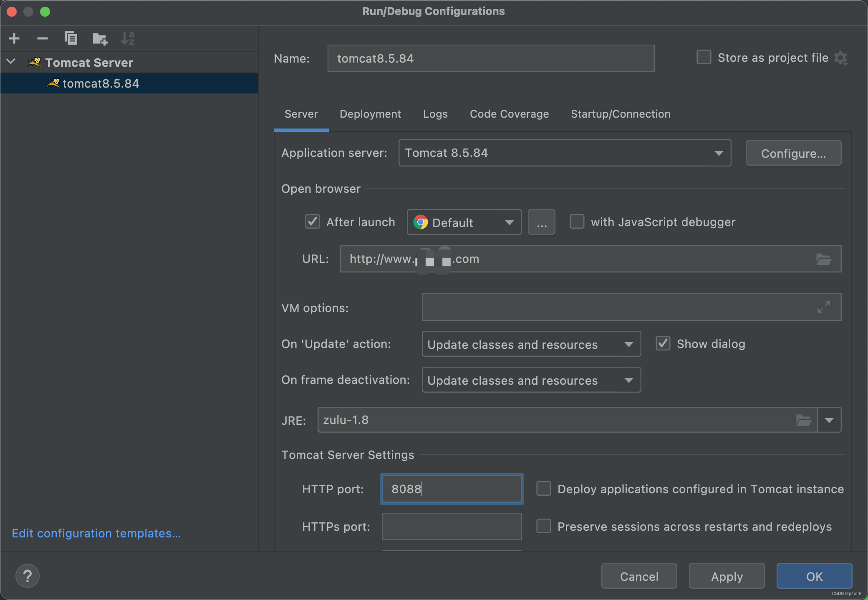Click the Configure... button

tap(793, 153)
